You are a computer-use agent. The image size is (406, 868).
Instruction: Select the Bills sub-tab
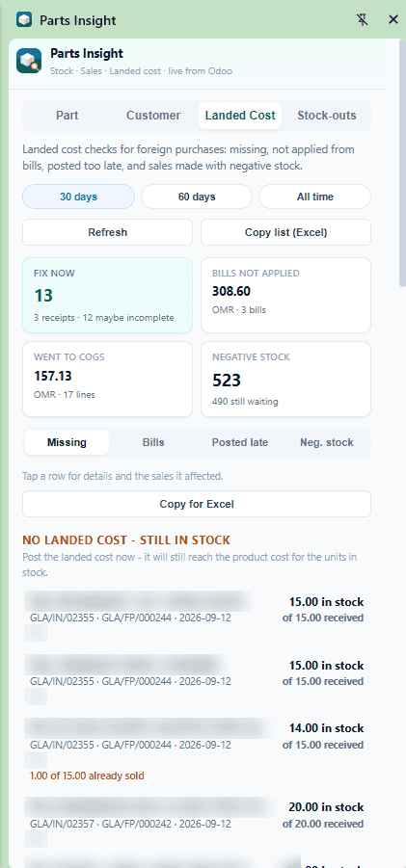tap(153, 442)
